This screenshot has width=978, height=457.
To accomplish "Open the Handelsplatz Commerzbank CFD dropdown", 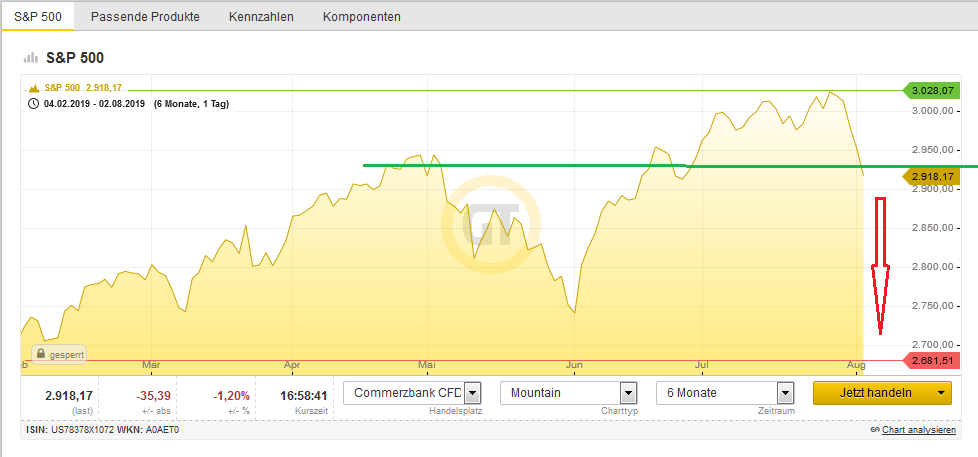I will pos(472,393).
